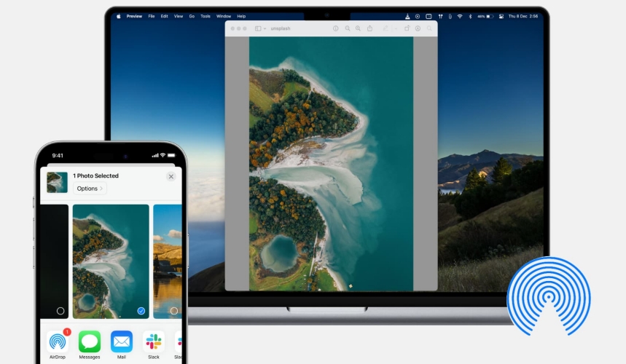Share the photo via Mail
This screenshot has width=626, height=364.
(122, 341)
